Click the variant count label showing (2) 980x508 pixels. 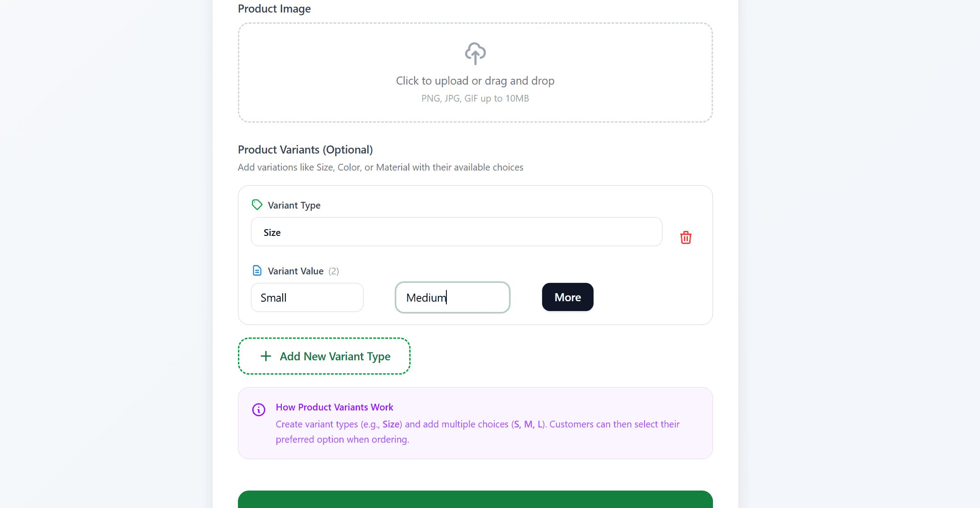pyautogui.click(x=334, y=271)
